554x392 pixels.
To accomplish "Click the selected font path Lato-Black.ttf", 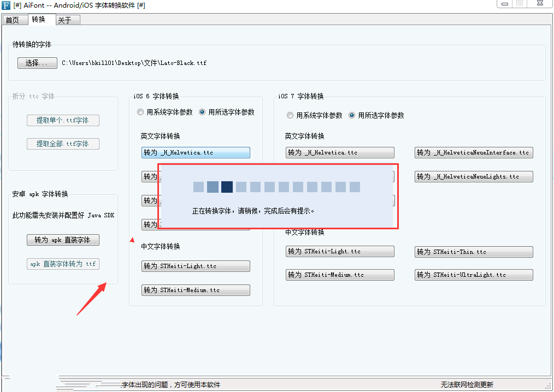I will click(x=134, y=63).
